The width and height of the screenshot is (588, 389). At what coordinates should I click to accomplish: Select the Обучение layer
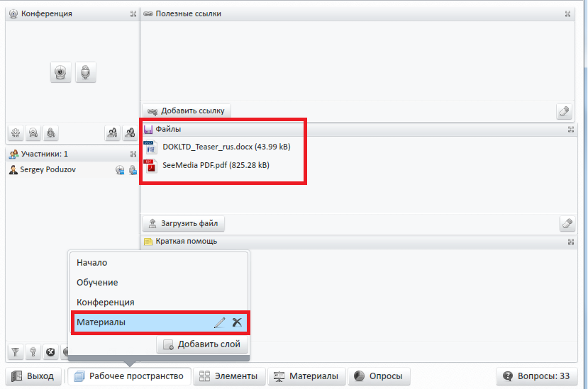pyautogui.click(x=97, y=282)
